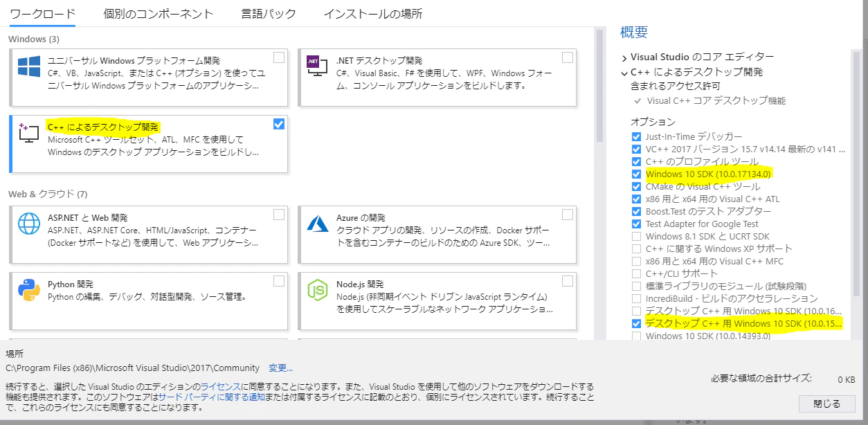Enable 標準ライブラリのモジュール (試験段階) option
The height and width of the screenshot is (425, 868).
point(636,286)
